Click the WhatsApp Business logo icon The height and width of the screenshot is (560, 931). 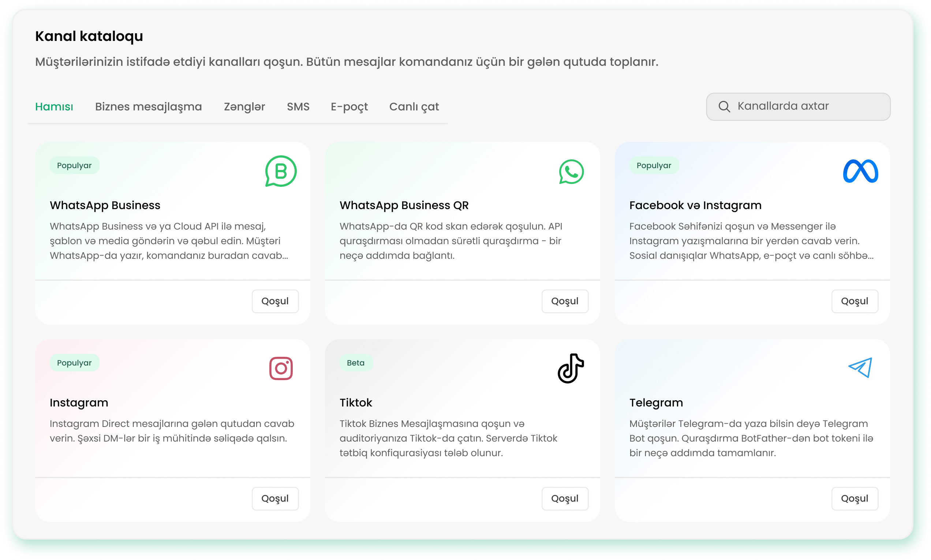(281, 171)
